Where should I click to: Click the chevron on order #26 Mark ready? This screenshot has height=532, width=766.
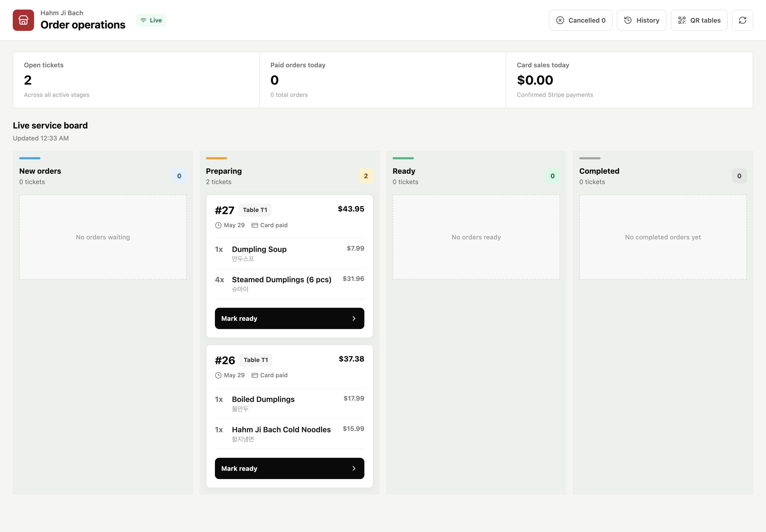(x=354, y=468)
